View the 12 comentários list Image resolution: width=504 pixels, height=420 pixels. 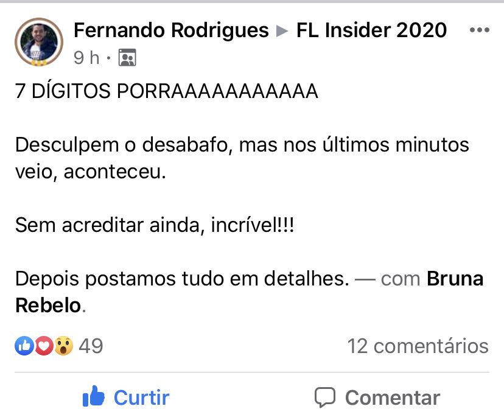[418, 346]
